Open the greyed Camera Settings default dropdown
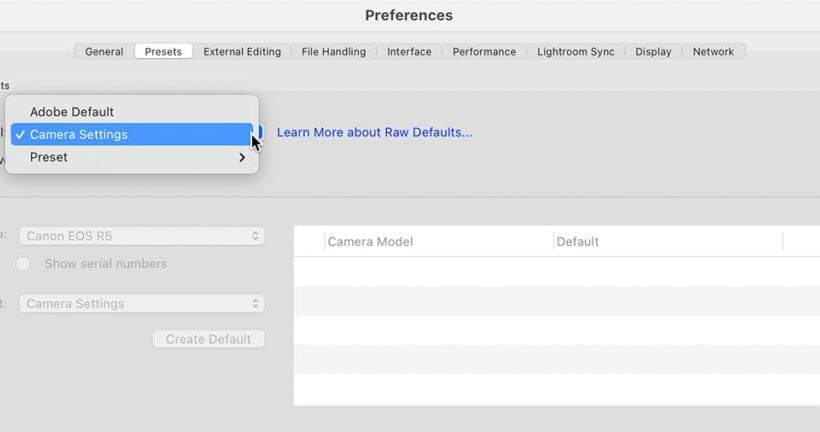Image resolution: width=820 pixels, height=432 pixels. coord(142,303)
